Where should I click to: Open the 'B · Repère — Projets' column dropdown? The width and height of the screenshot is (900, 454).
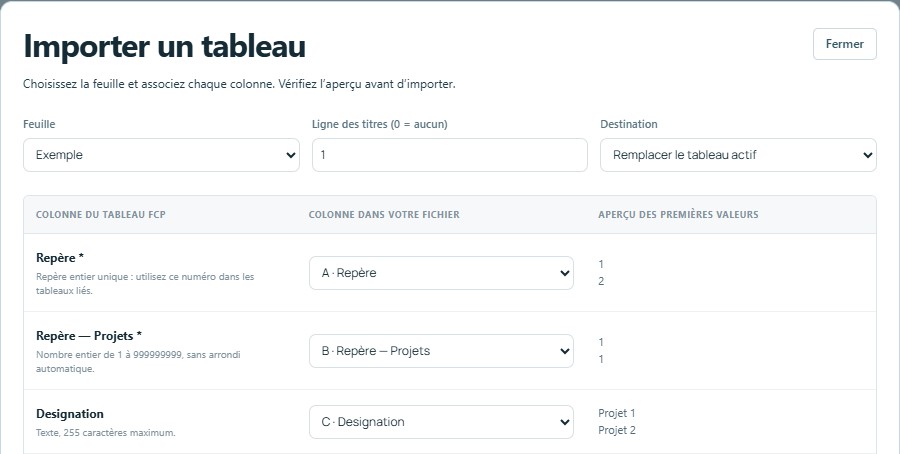tap(441, 351)
